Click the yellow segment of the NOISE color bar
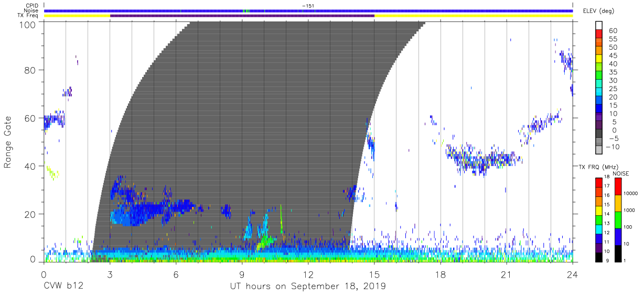 coord(618,203)
